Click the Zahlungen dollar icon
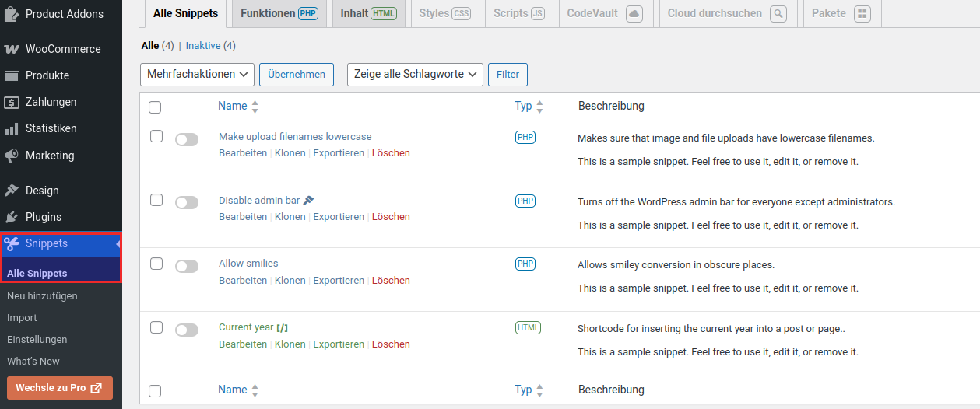 [12, 102]
